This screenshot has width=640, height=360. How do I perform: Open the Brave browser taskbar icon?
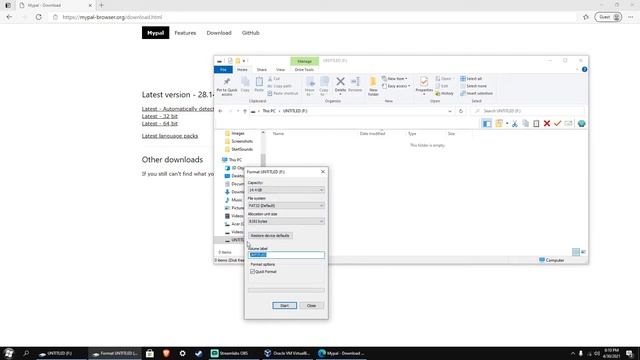166,353
